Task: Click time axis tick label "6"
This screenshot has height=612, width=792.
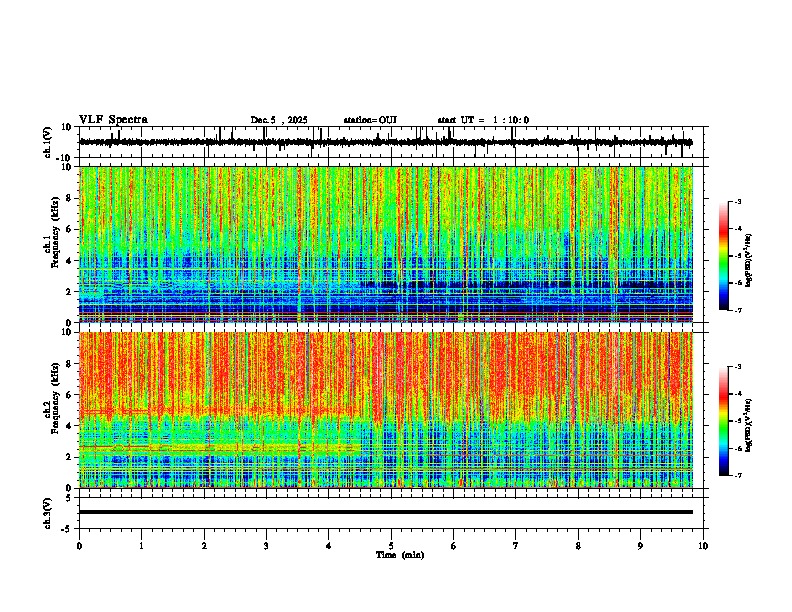Action: [454, 546]
